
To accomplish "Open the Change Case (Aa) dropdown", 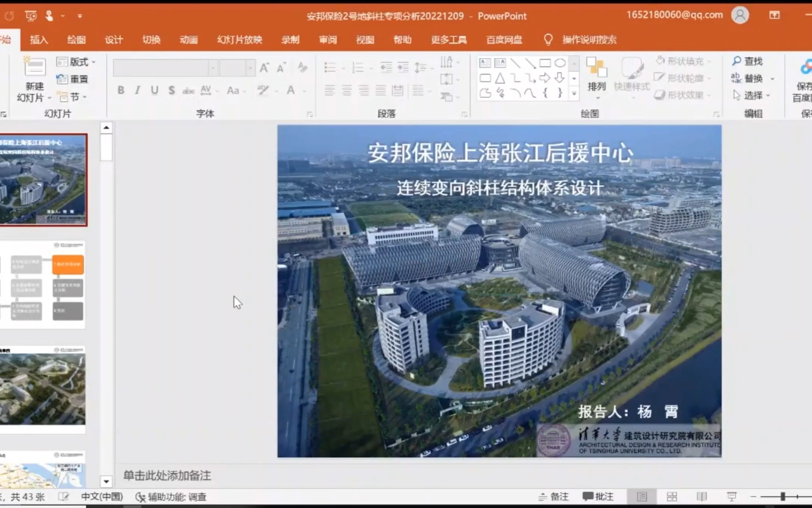I will 236,90.
